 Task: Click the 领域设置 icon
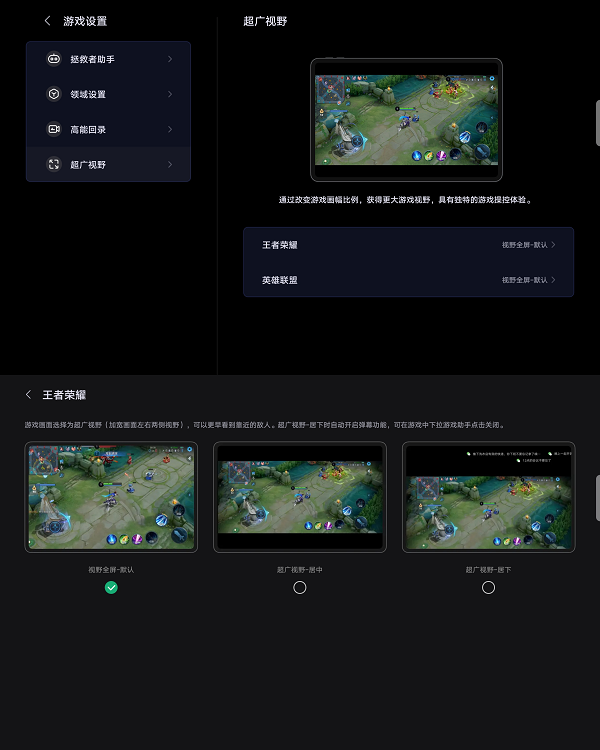coord(54,94)
